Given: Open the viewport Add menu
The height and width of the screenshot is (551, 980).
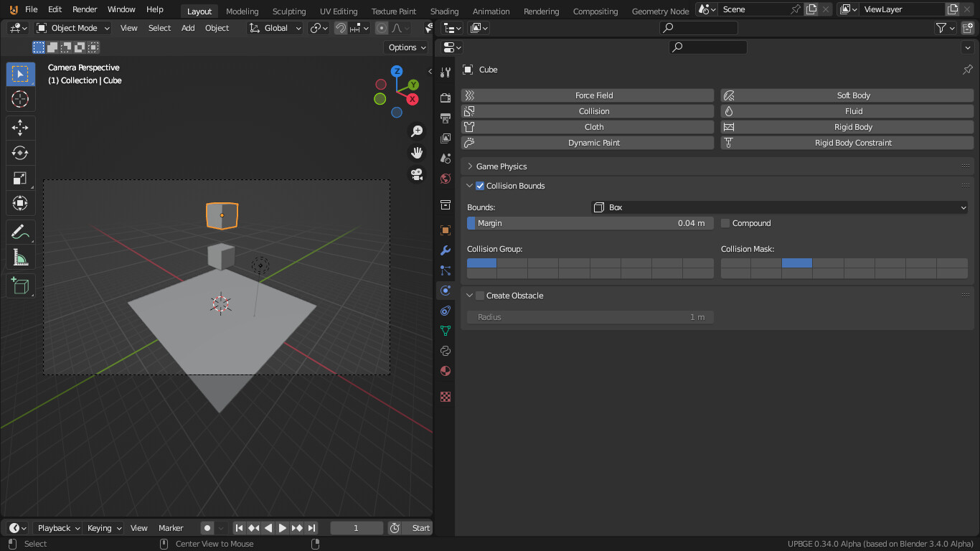Looking at the screenshot, I should click(x=188, y=28).
